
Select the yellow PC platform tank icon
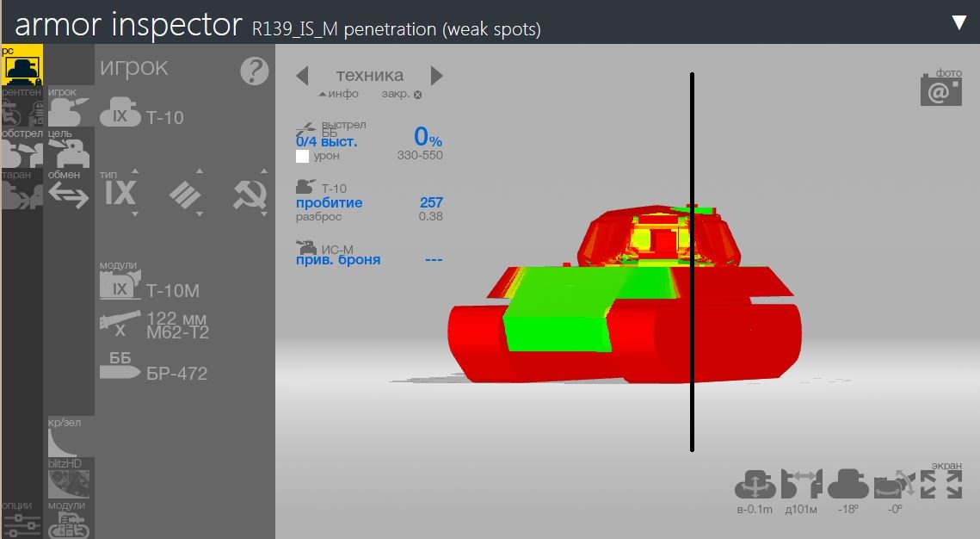coord(22,65)
